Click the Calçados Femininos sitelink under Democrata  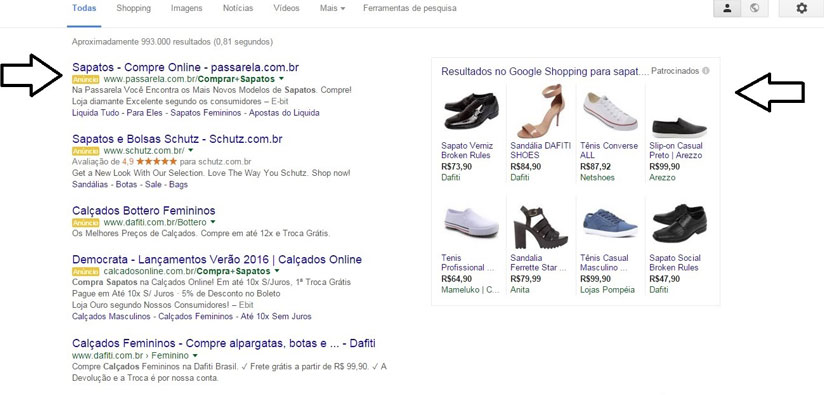click(195, 317)
